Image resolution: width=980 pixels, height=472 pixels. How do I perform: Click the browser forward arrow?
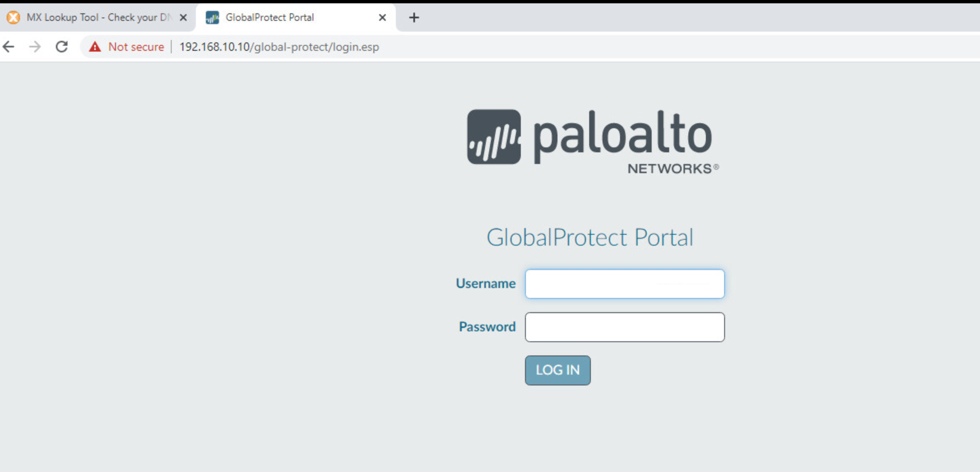35,47
